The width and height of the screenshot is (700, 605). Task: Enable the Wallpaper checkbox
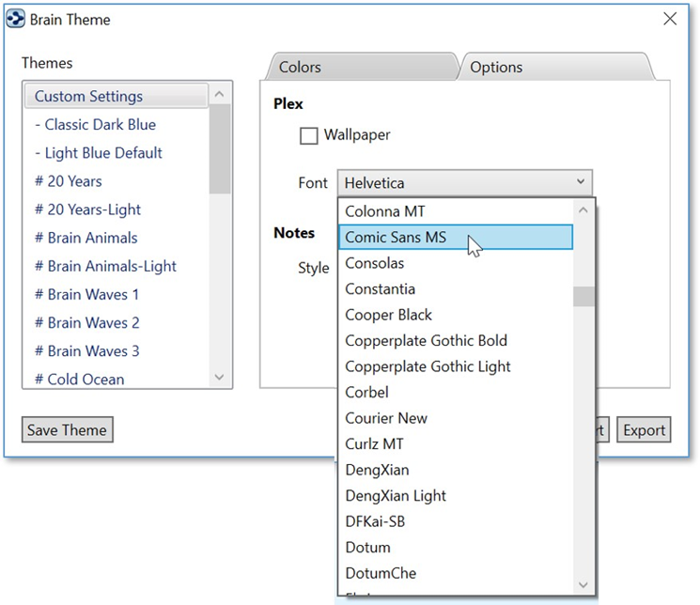pos(308,136)
